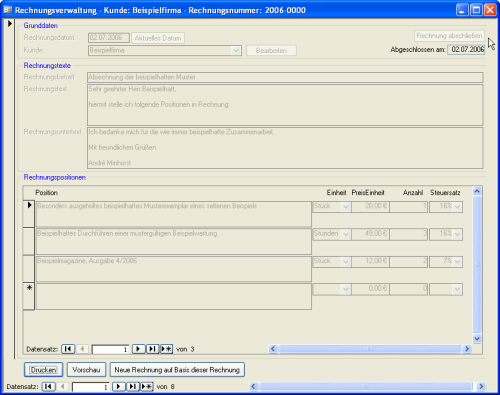
Task: Open Steuersatz dropdown showing 7%
Action: click(x=457, y=261)
